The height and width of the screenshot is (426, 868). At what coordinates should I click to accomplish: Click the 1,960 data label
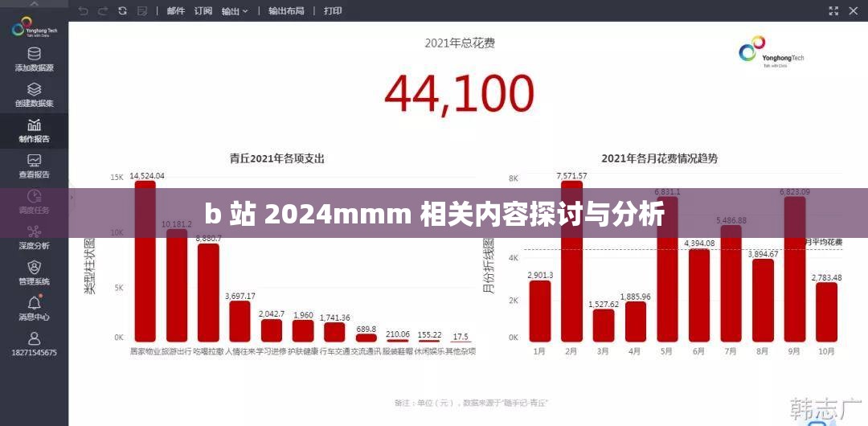303,315
